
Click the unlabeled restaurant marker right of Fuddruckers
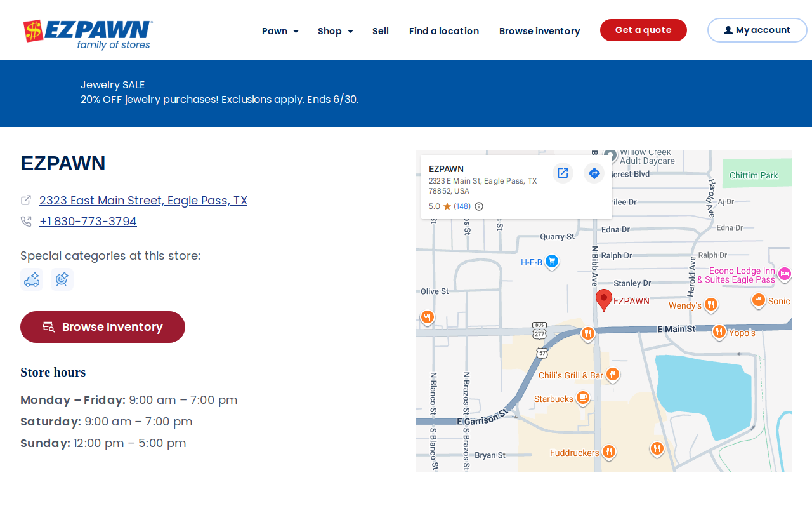657,448
